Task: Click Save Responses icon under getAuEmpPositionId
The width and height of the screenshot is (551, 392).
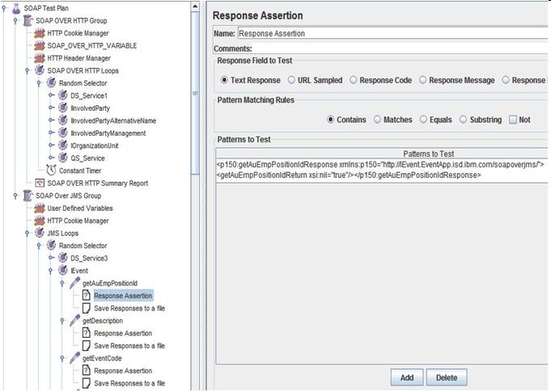Action: point(87,308)
